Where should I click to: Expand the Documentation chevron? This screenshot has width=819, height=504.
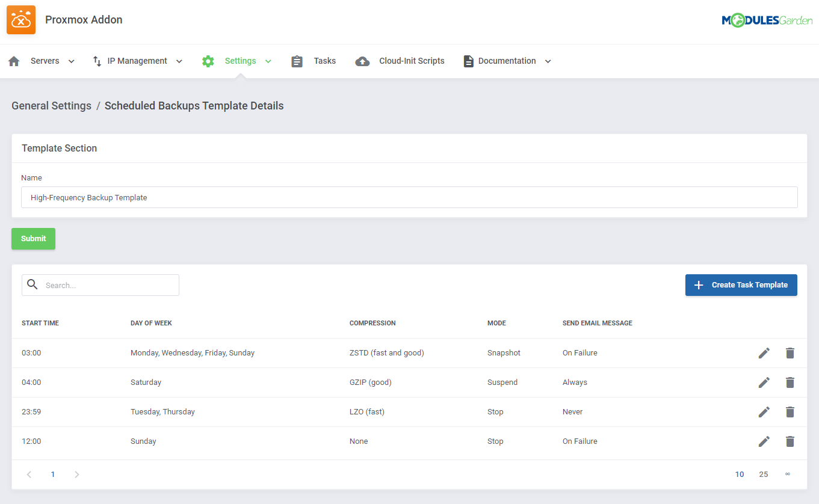(x=548, y=61)
